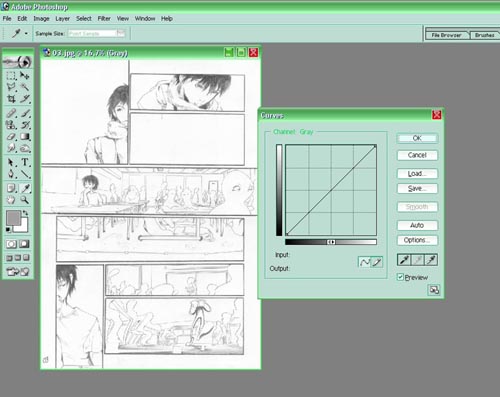
Task: Click the black point eyedropper in Curves
Action: (x=404, y=260)
